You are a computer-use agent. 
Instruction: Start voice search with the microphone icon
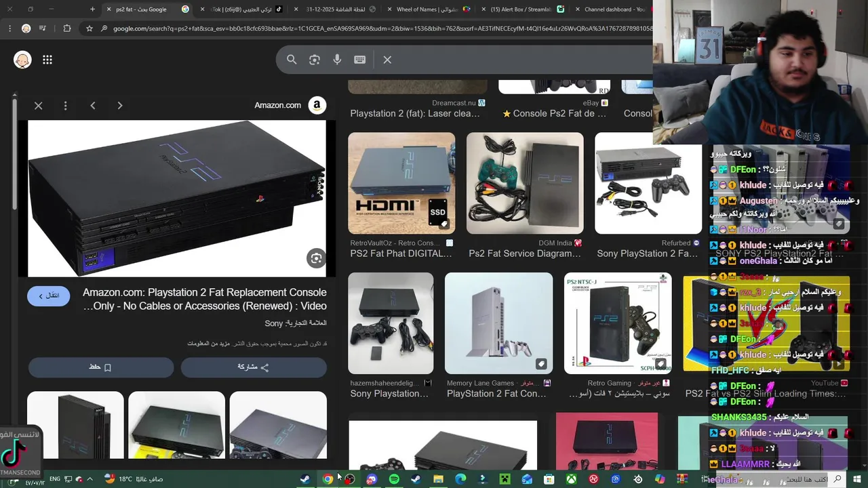point(337,60)
